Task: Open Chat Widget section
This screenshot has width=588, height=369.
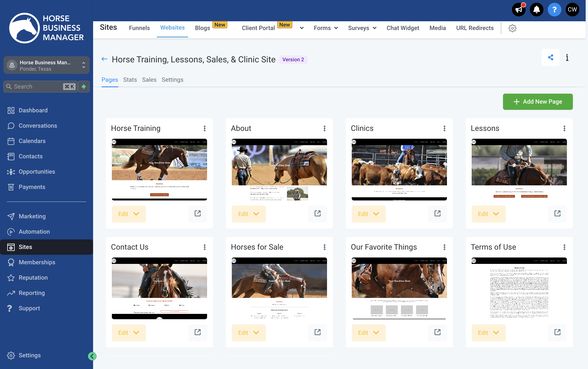Action: click(403, 28)
